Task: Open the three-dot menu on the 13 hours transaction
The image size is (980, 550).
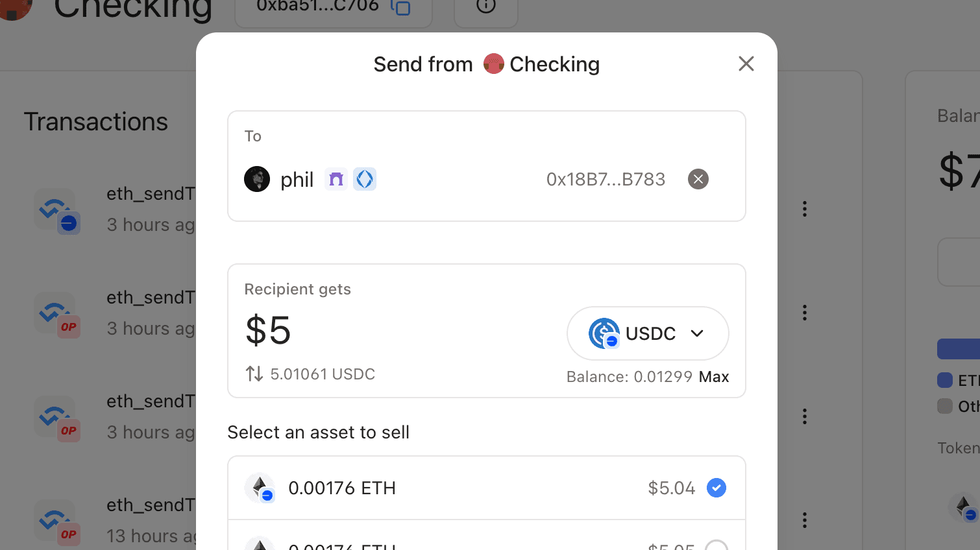Action: (805, 520)
